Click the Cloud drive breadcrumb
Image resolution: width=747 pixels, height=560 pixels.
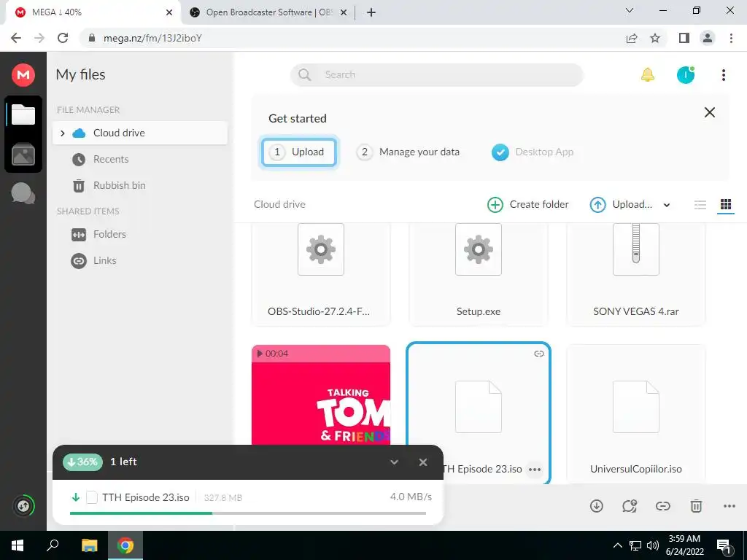click(279, 204)
